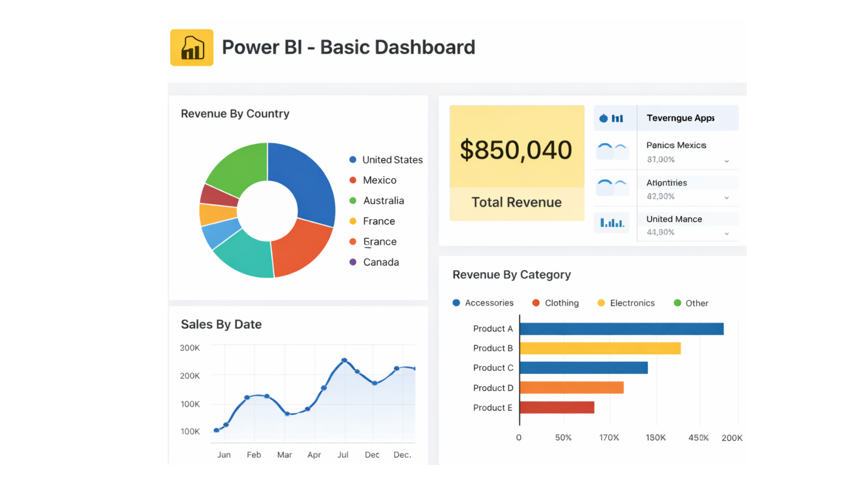Click the Electronics category legend item

click(626, 303)
